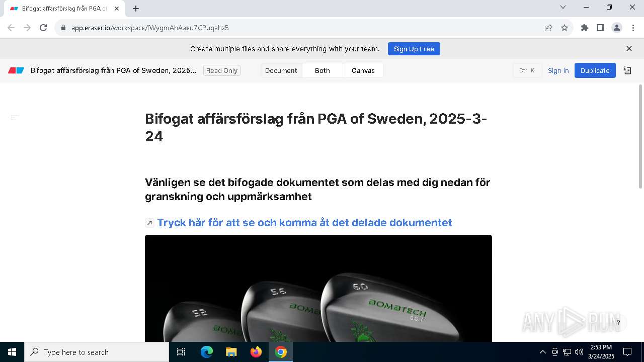Launch Microsoft Edge from taskbar
The image size is (644, 362).
click(x=207, y=352)
